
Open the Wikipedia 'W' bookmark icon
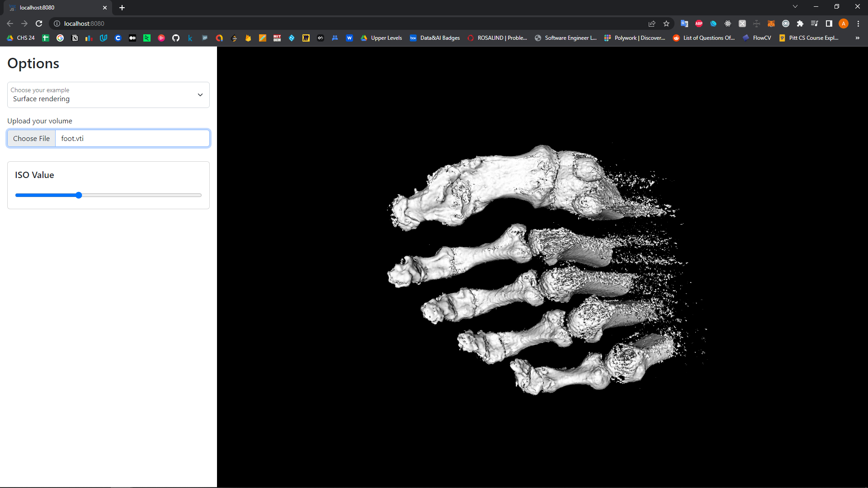pos(349,38)
